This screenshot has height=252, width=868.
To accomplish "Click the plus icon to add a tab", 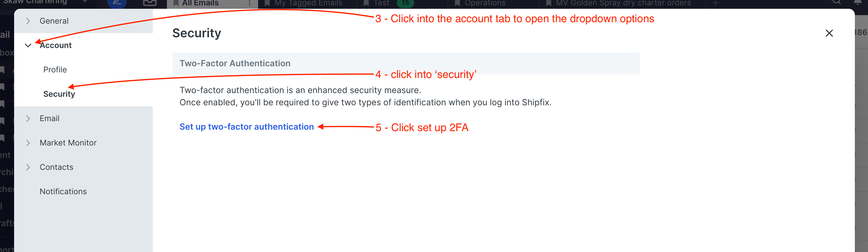I will pos(715,3).
